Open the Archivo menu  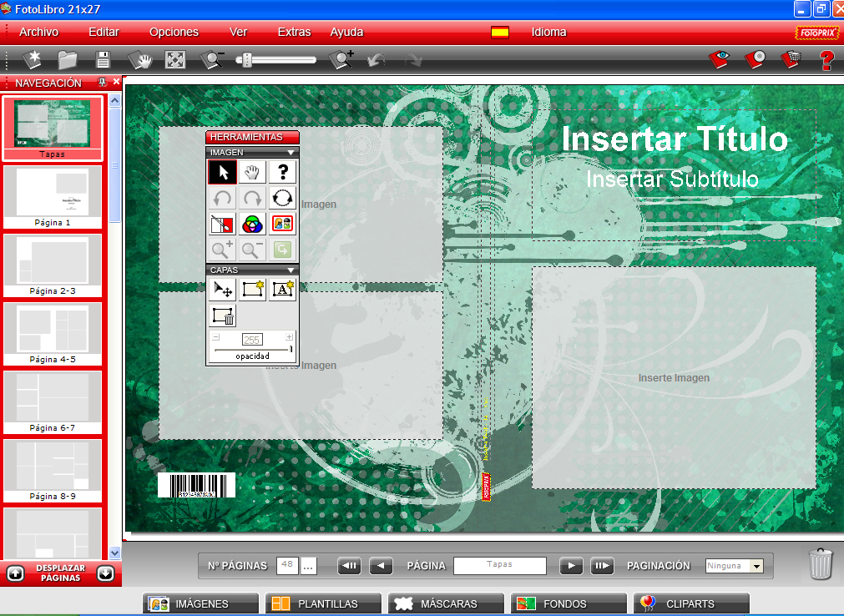tap(38, 32)
